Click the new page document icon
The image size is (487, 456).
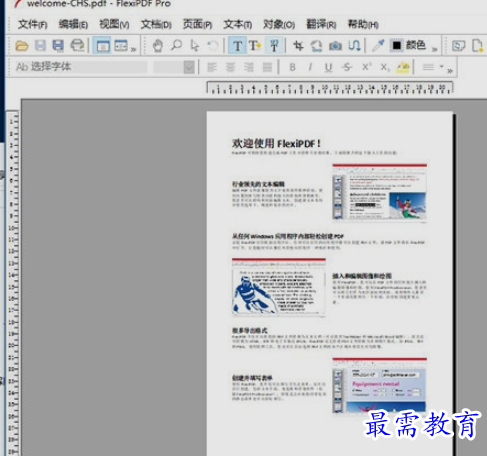(x=478, y=45)
